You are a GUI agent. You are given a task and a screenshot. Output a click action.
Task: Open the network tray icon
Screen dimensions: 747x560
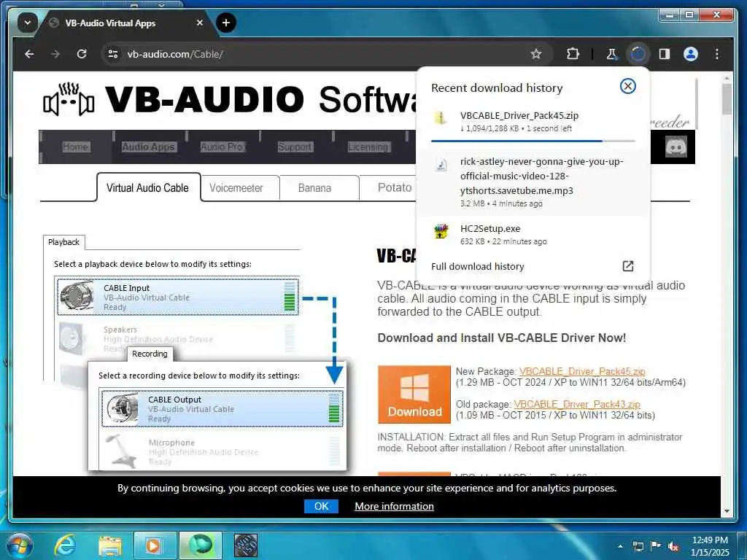pos(638,546)
